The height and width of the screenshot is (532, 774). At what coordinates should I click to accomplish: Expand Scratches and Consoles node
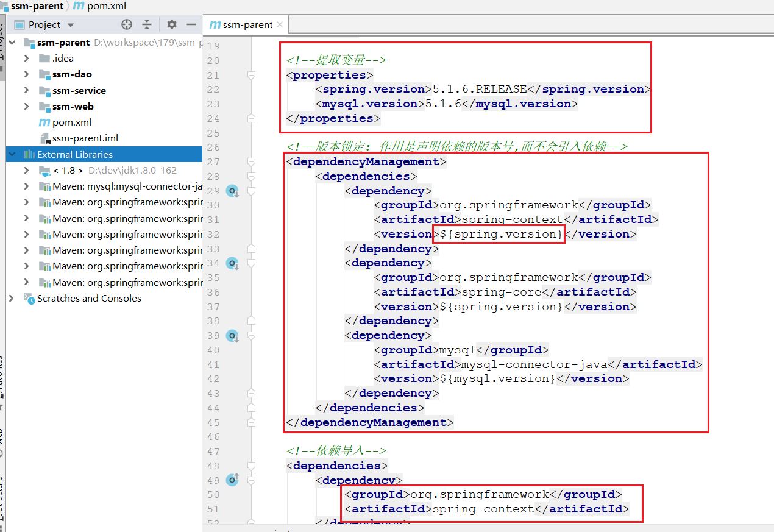pyautogui.click(x=11, y=298)
